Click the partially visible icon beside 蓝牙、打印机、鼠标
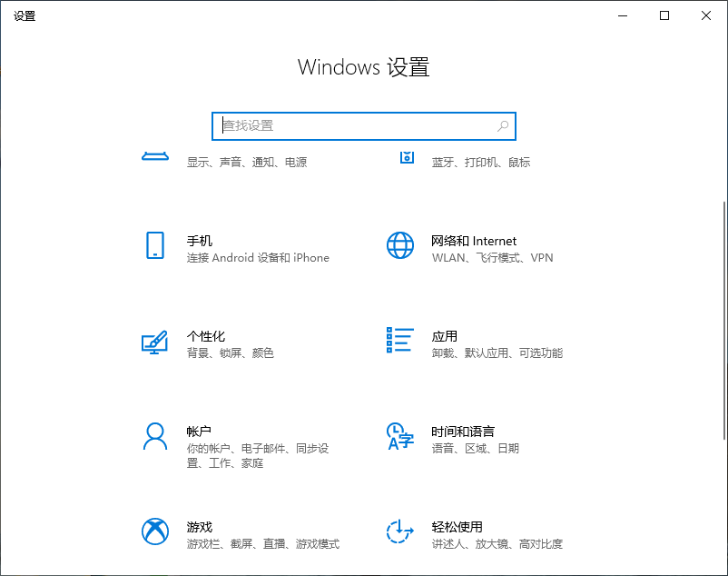The height and width of the screenshot is (576, 728). click(407, 158)
